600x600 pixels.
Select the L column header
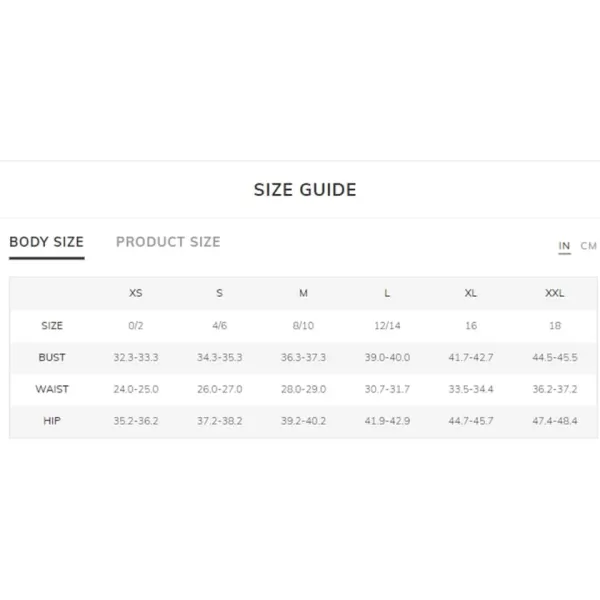click(387, 293)
